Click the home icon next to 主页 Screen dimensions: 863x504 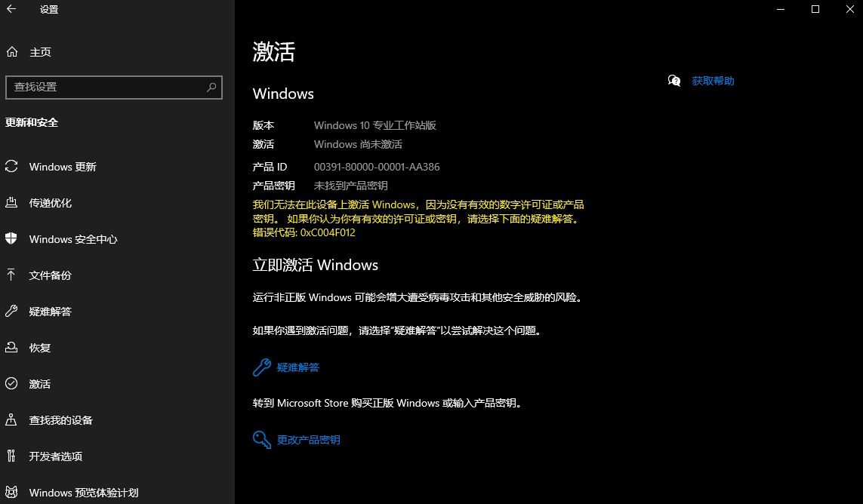(x=11, y=52)
